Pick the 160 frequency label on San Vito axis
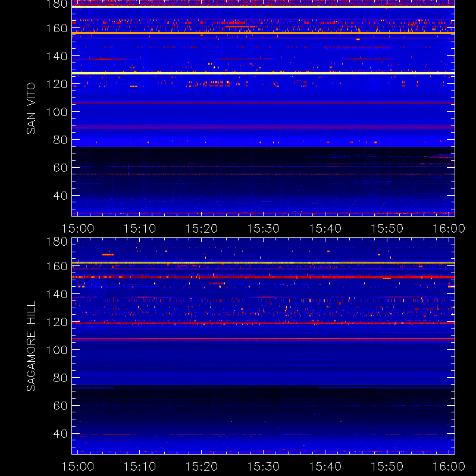476x476 pixels. coord(57,28)
